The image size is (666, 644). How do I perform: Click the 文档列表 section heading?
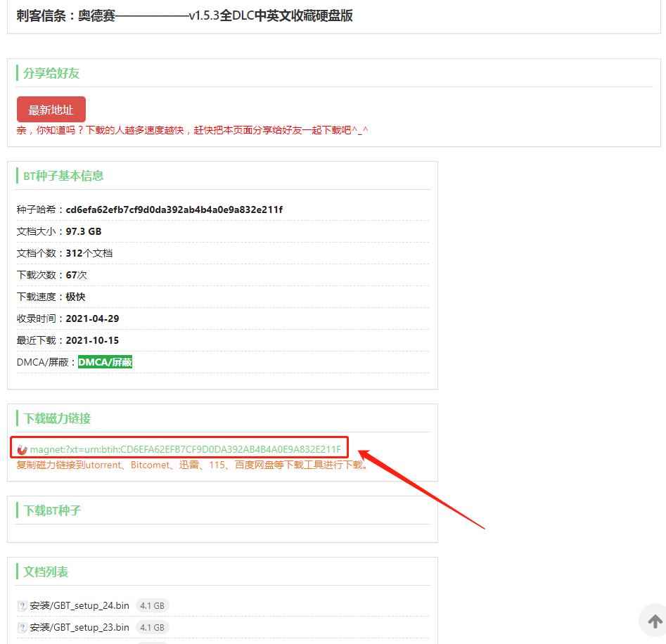pyautogui.click(x=46, y=572)
